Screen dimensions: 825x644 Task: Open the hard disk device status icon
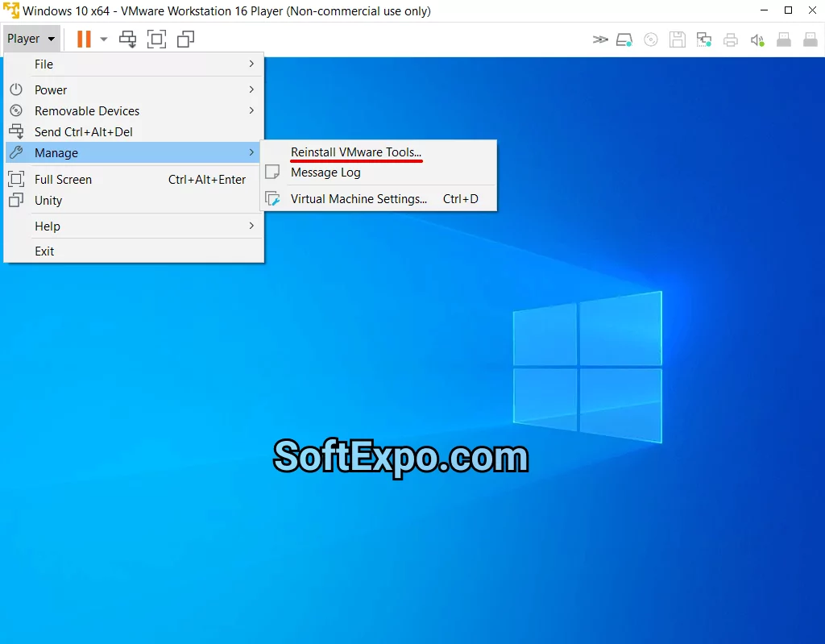624,39
